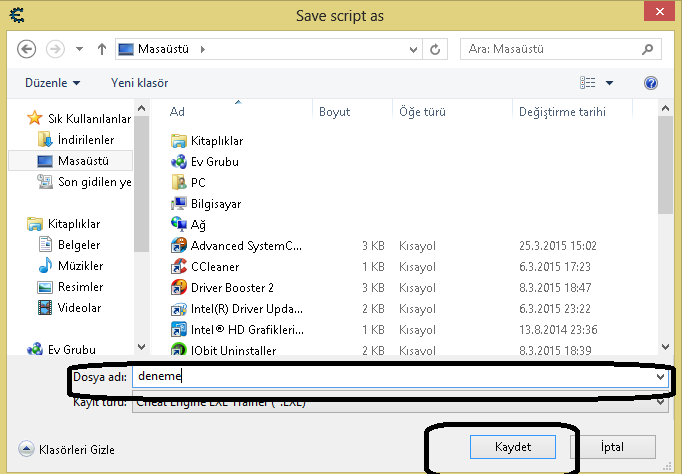
Task: Click the İptal button
Action: pyautogui.click(x=612, y=447)
